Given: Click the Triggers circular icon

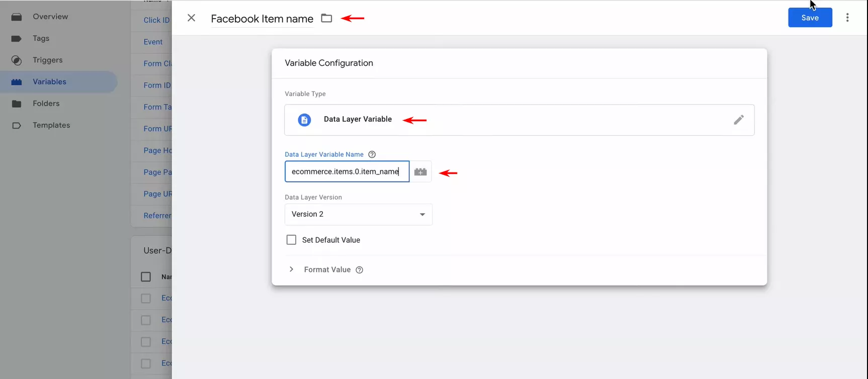Looking at the screenshot, I should [17, 60].
